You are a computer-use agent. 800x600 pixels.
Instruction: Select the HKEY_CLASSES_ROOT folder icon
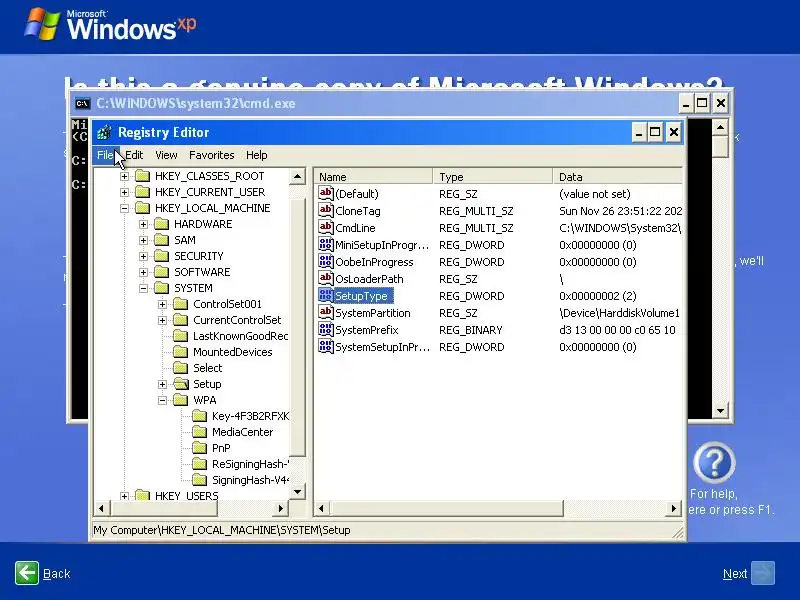[x=142, y=177]
